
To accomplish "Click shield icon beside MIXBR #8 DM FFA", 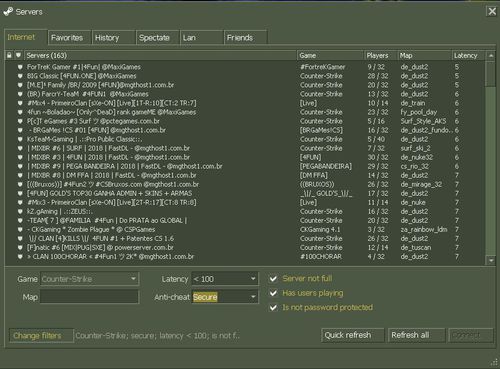I will point(20,175).
